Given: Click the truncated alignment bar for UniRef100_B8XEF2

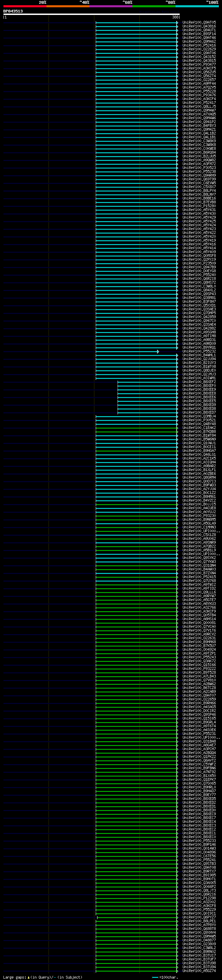Looking at the screenshot, I should pos(148,382).
